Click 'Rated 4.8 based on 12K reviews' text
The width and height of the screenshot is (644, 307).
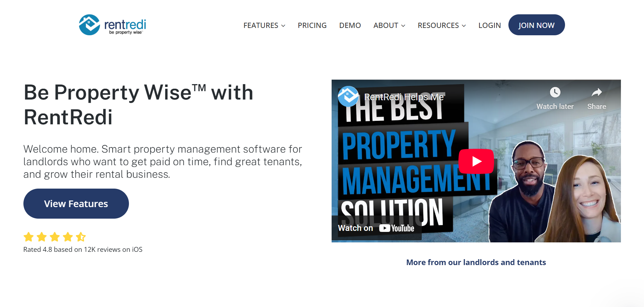(x=83, y=249)
